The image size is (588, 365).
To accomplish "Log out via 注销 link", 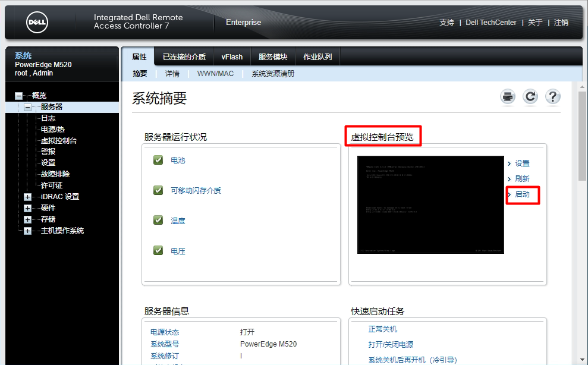I will pos(561,23).
